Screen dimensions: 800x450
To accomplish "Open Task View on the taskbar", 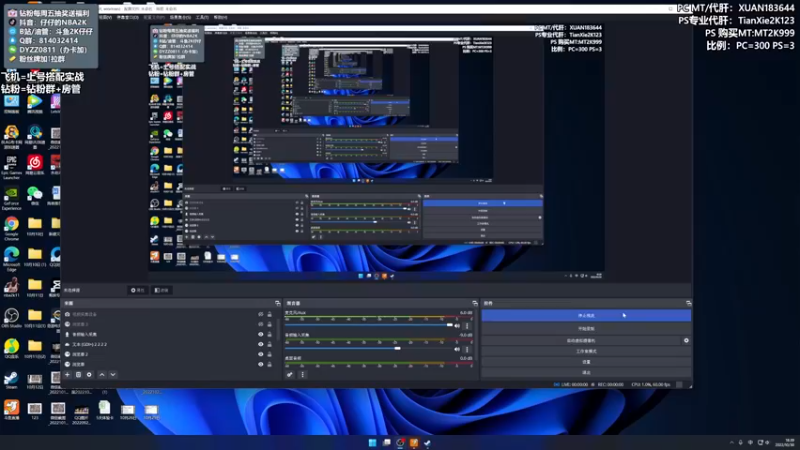I will pos(387,442).
